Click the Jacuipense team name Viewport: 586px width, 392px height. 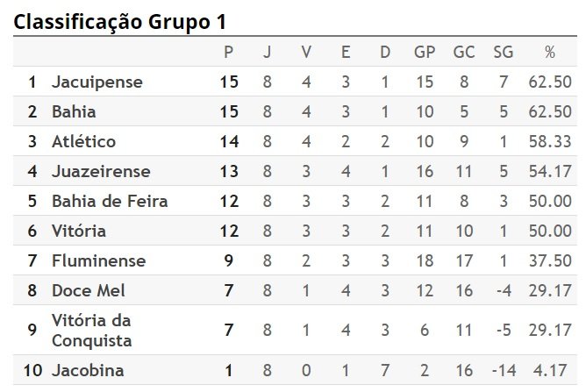point(97,82)
